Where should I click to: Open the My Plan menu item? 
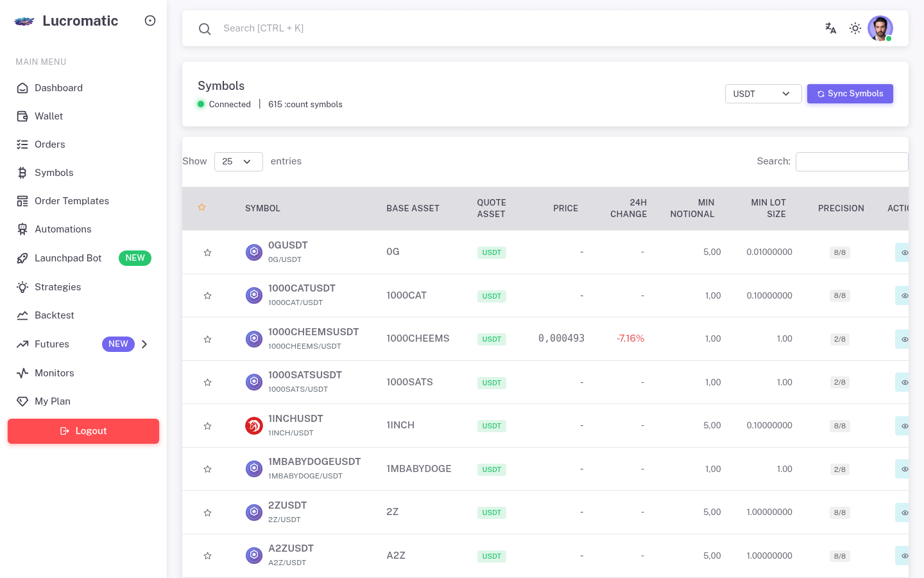(x=53, y=401)
